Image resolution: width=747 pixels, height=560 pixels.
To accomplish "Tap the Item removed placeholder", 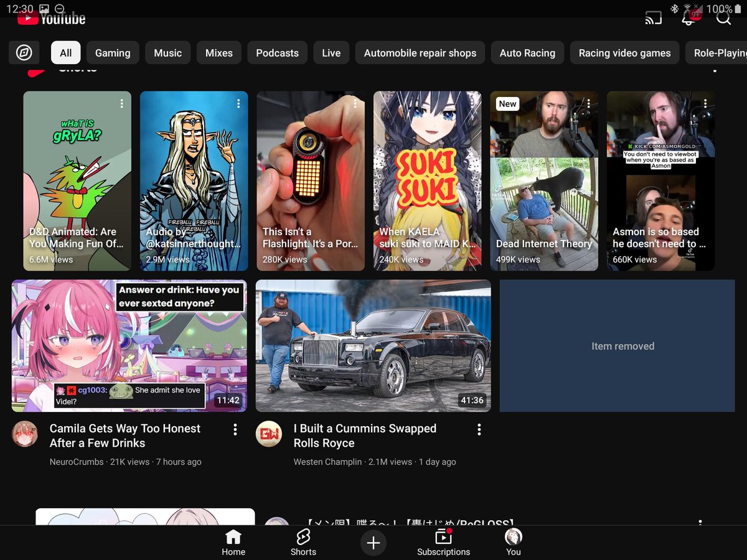I will [618, 346].
